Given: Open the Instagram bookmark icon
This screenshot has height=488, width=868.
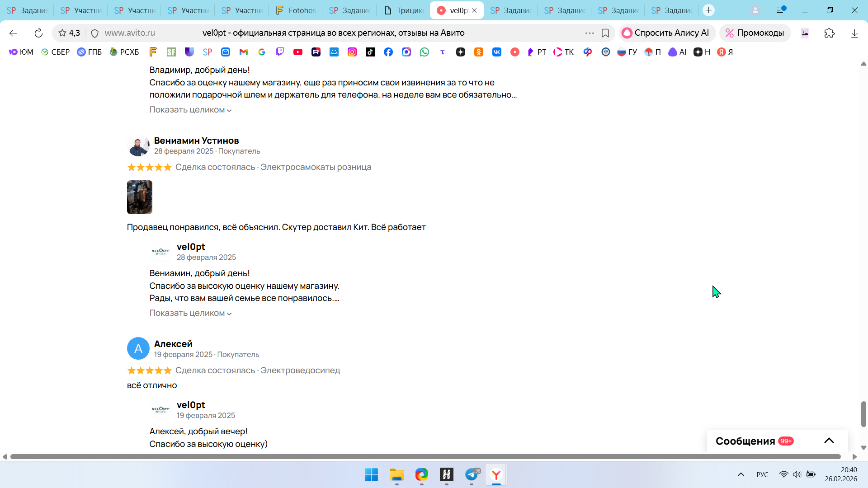Looking at the screenshot, I should 352,52.
